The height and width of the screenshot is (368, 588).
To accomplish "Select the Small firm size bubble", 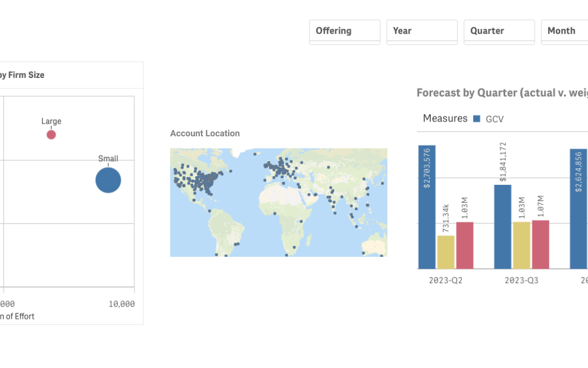I will [x=108, y=180].
